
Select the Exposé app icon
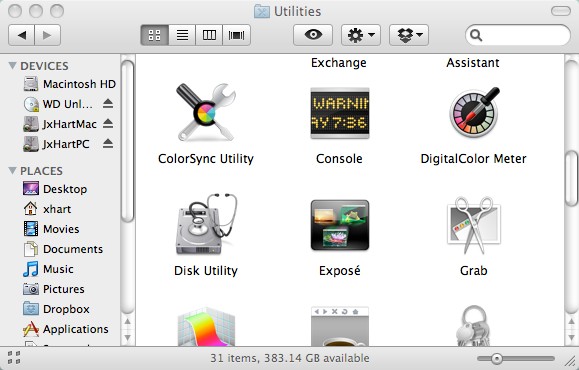pos(340,225)
